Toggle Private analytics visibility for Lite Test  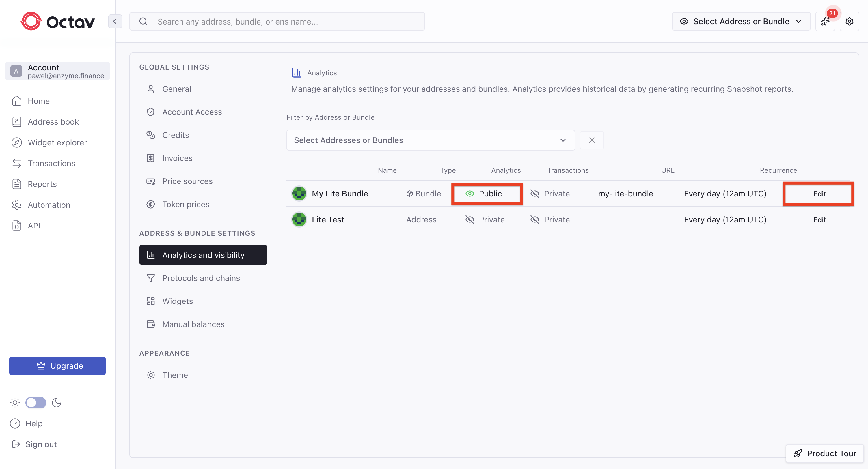(485, 220)
